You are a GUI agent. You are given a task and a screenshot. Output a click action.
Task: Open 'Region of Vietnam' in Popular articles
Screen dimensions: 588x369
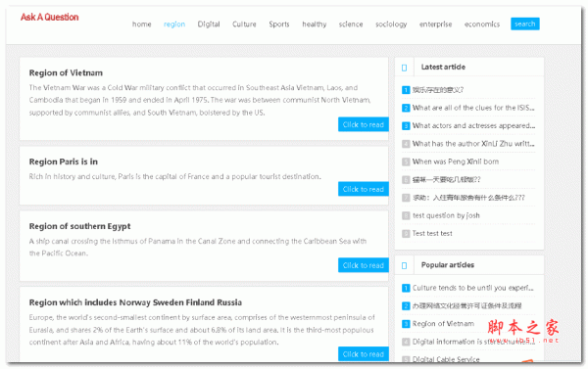(443, 324)
